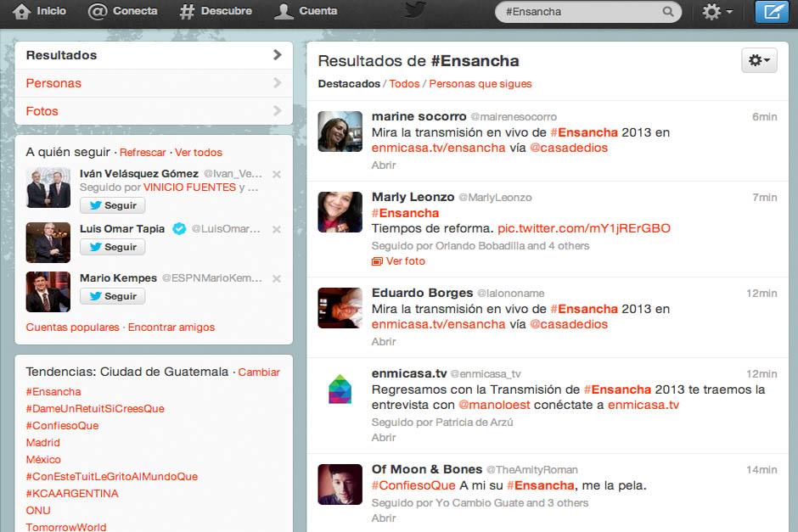
Task: Dismiss Iván Velásquez Gómez suggestion
Action: tap(277, 174)
